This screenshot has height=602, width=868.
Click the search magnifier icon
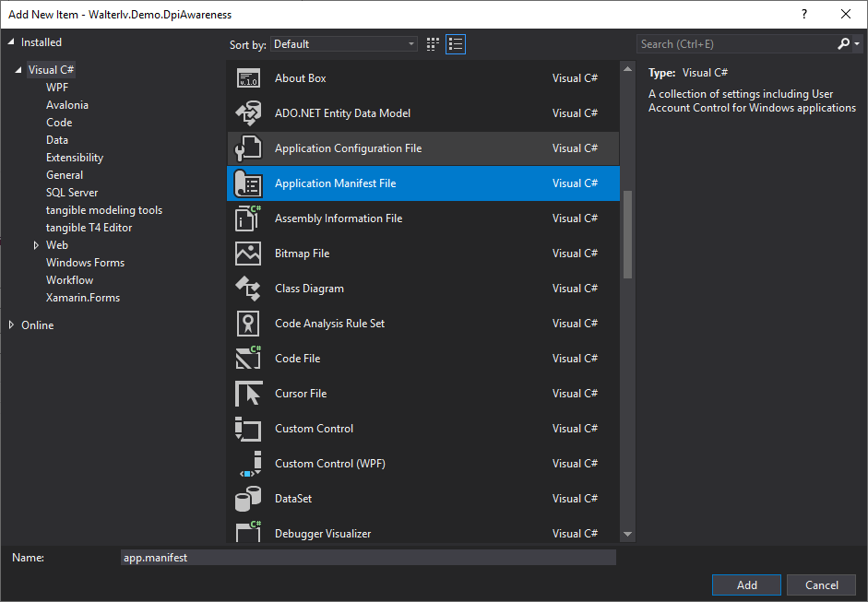[843, 43]
